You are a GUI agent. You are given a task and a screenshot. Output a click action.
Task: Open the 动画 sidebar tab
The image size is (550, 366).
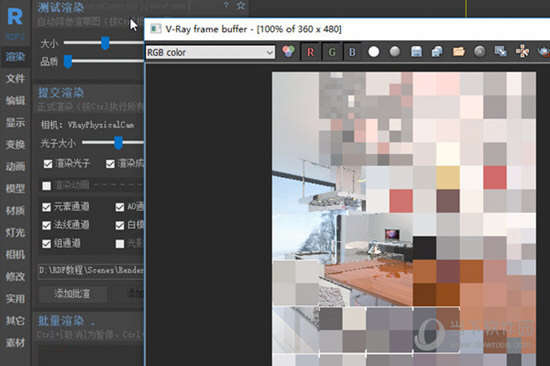point(15,167)
